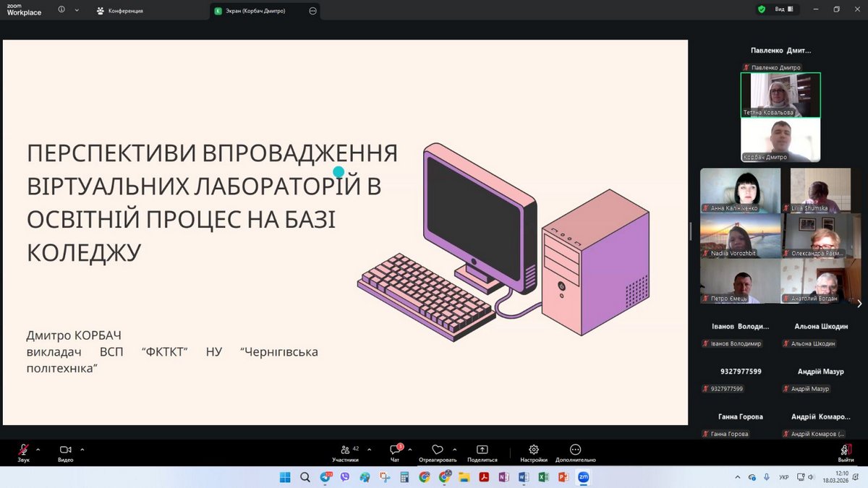This screenshot has height=488, width=868.
Task: Expand video options arrow next to Видео
Action: click(82, 449)
